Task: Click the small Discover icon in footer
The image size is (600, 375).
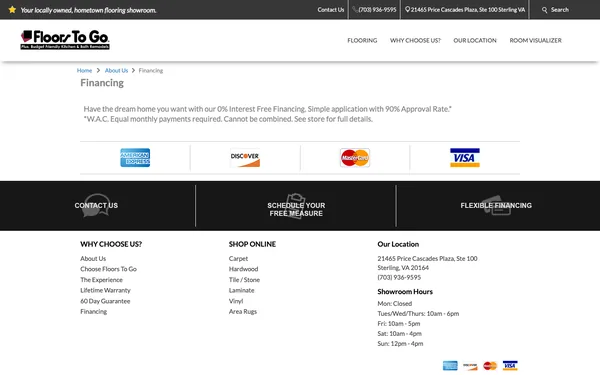Action: point(470,365)
